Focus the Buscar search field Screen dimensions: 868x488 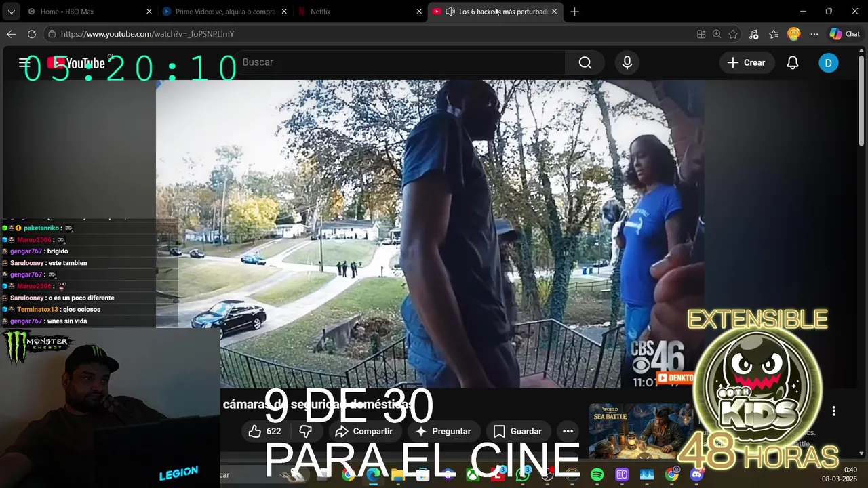coord(400,62)
